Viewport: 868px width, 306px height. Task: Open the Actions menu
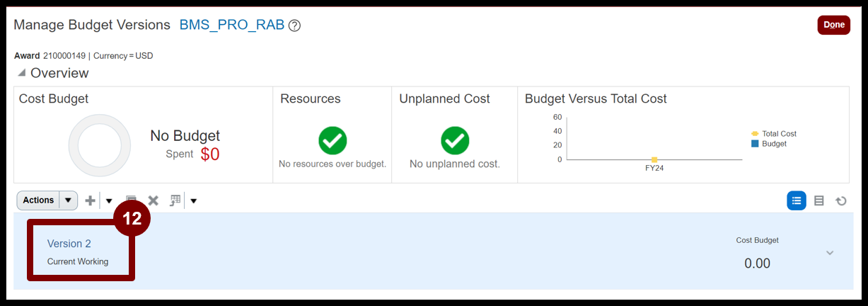coord(38,200)
